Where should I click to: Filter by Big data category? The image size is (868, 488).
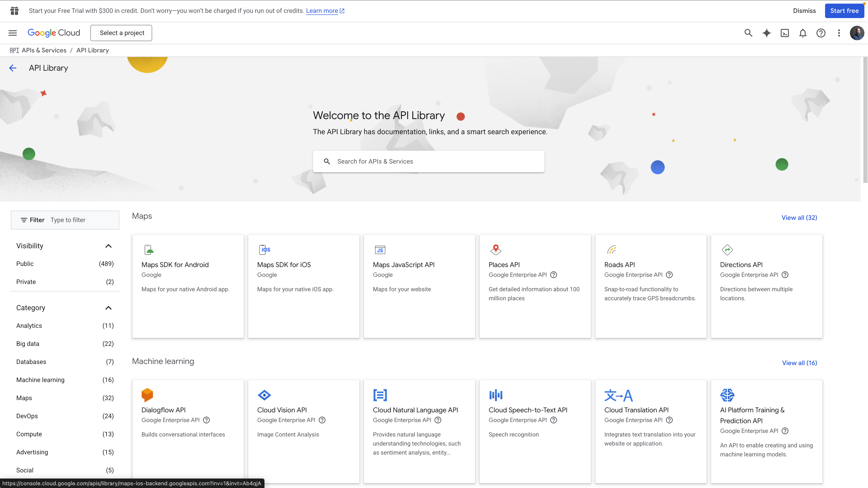point(65,344)
